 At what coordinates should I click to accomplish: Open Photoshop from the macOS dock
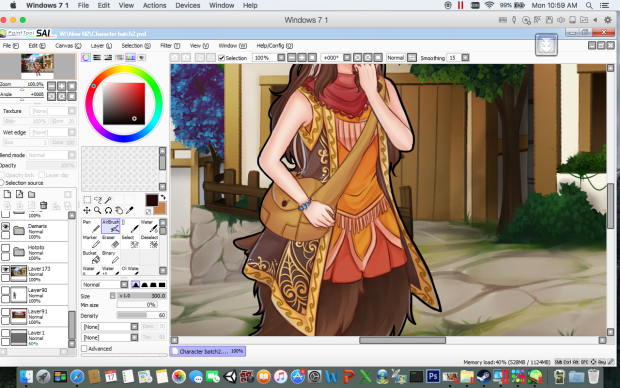pos(433,376)
